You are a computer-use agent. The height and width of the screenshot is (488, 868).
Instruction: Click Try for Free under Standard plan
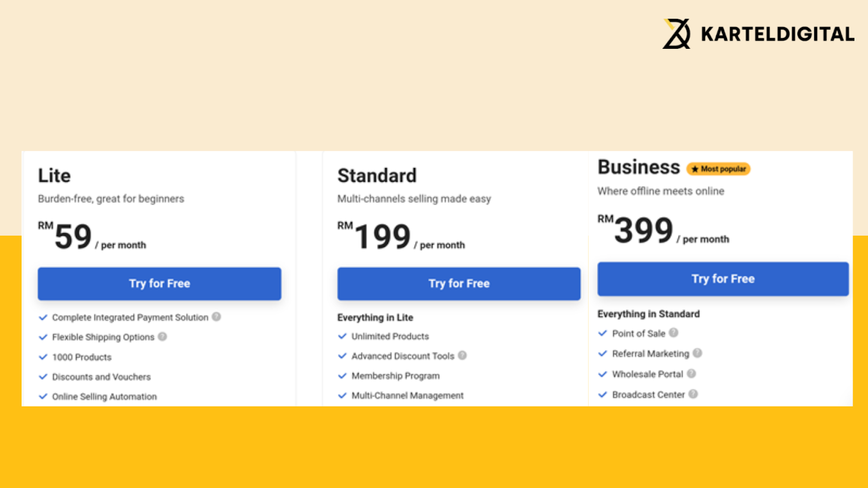[x=459, y=284]
